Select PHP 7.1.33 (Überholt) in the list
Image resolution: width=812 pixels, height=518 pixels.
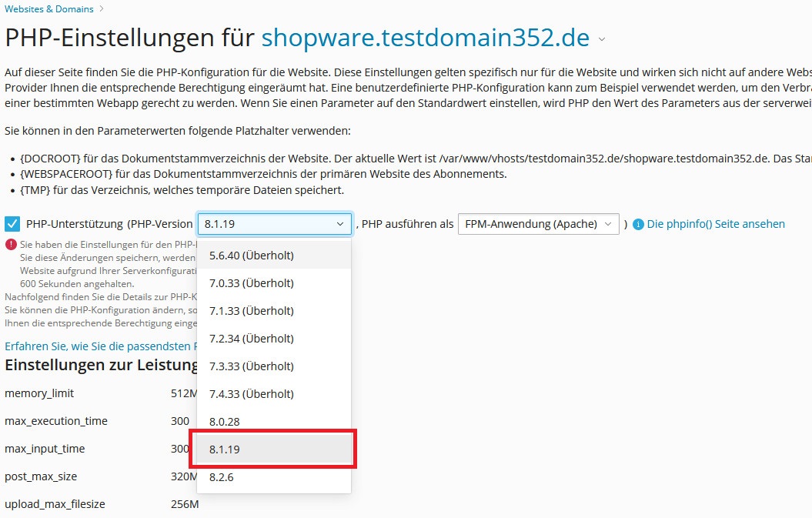274,311
